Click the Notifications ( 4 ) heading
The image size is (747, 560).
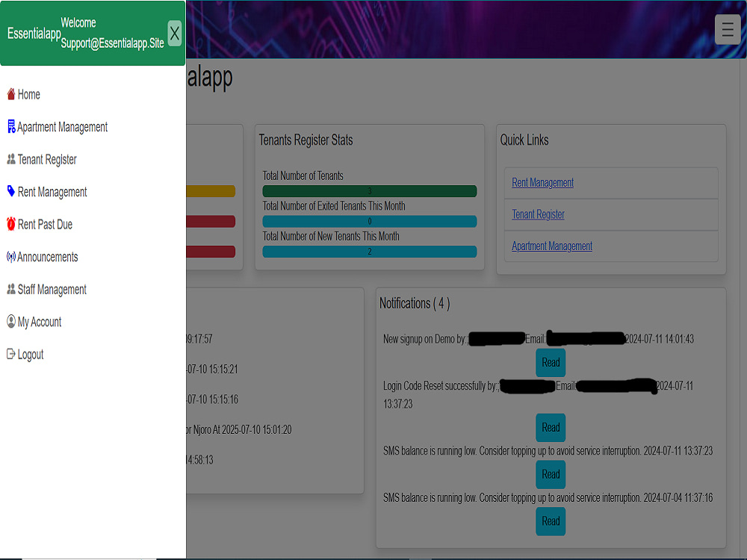click(415, 303)
